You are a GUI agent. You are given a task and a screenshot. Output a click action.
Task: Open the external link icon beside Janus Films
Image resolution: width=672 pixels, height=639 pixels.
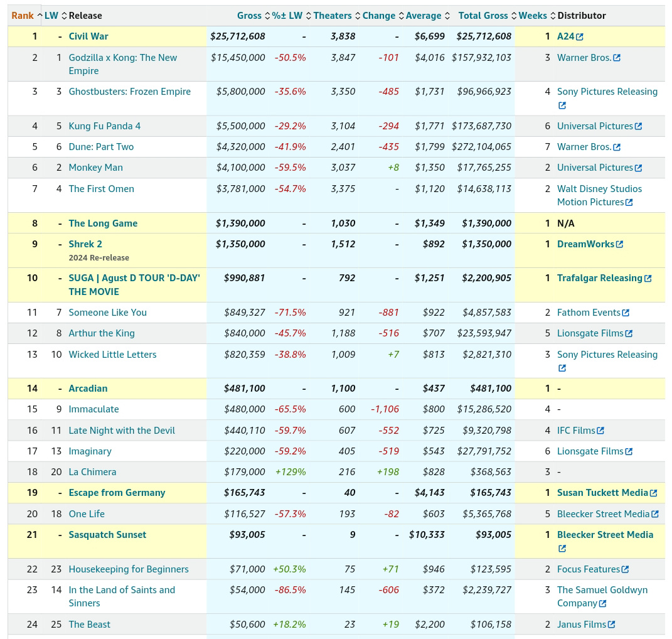click(x=612, y=625)
